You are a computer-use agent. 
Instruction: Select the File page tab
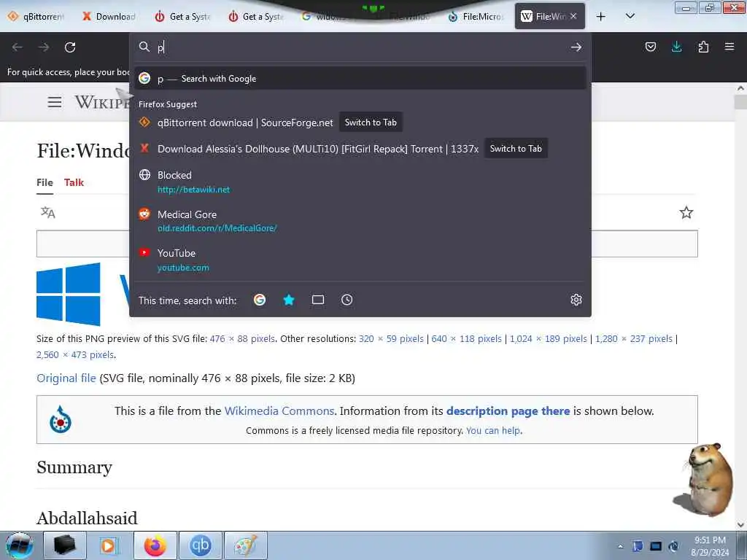tap(44, 182)
